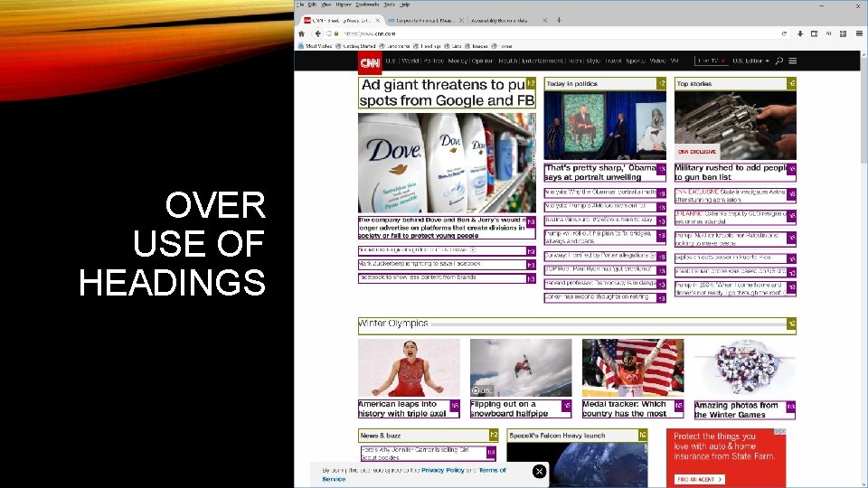868x488 pixels.
Task: Open the Edit menu
Action: 312,5
